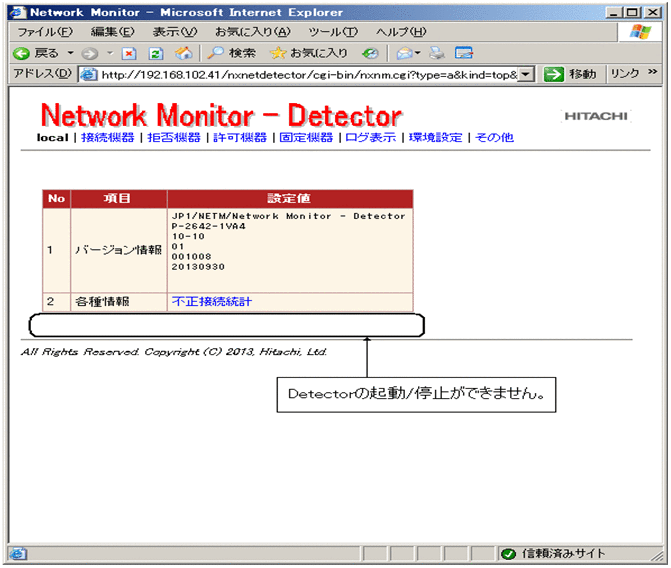Screen dimensions: 671x568
Task: Open the Forward history dropdown arrow
Action: click(110, 53)
